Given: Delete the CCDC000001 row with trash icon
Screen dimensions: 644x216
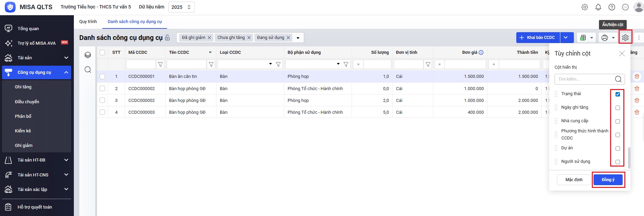Looking at the screenshot, I should pos(637,77).
